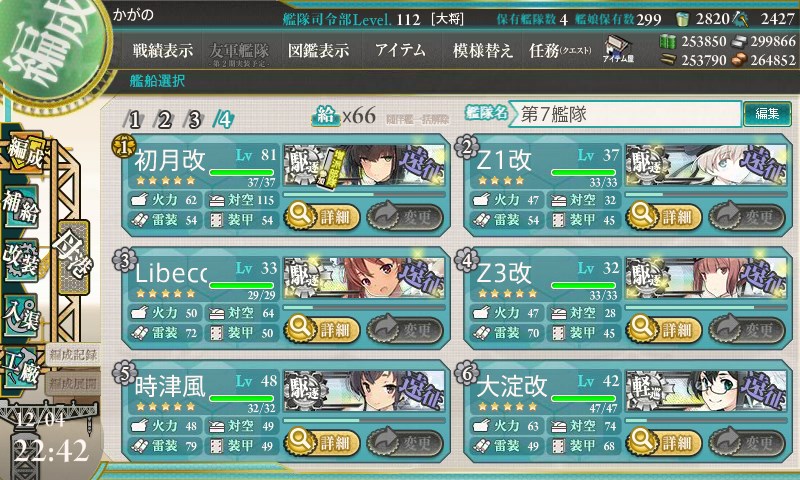Screen dimensions: 800x480
Task: Open the 改装 remodel sidebar icon
Action: (21, 260)
